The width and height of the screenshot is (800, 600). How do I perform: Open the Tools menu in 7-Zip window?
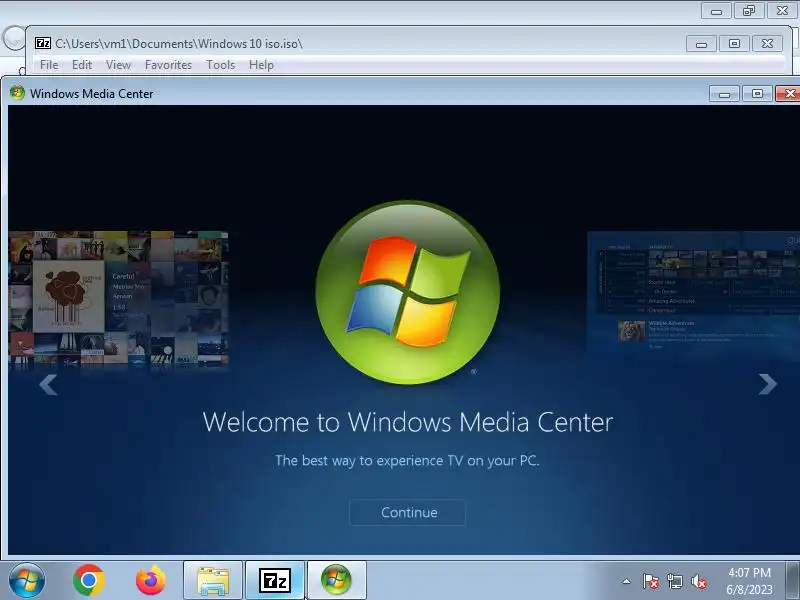point(220,65)
